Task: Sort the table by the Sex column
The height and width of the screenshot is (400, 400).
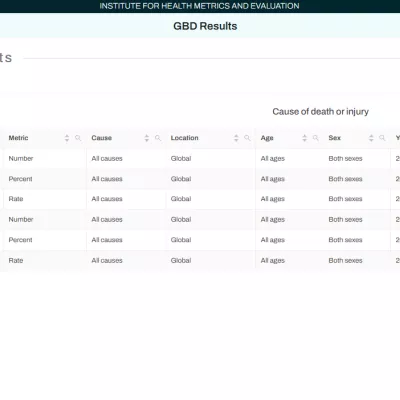Action: coord(371,138)
